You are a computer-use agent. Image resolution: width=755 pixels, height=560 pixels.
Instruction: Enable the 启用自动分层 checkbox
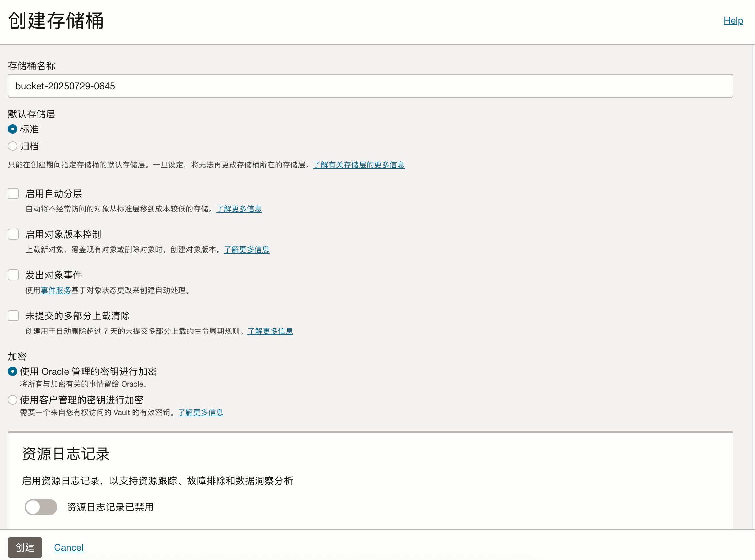[13, 193]
